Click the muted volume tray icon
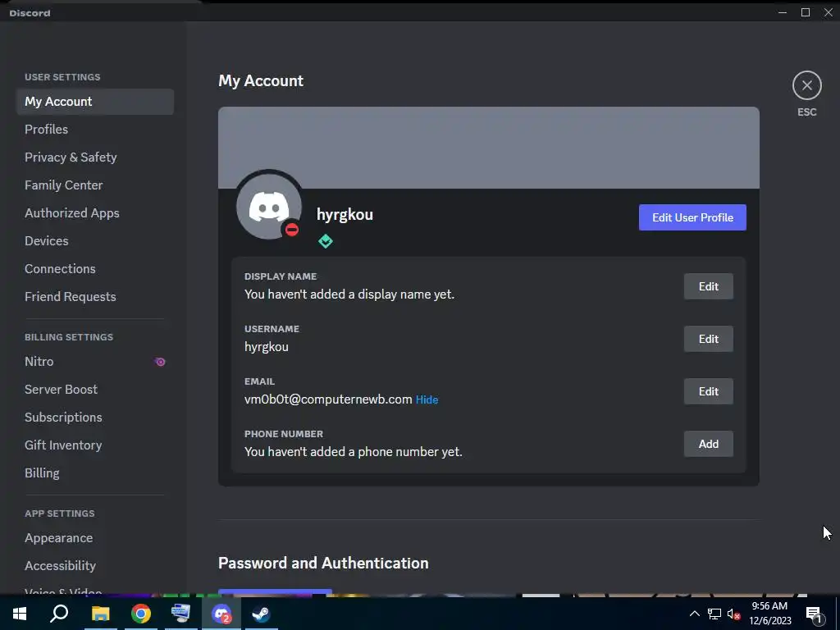Image resolution: width=840 pixels, height=630 pixels. click(734, 614)
